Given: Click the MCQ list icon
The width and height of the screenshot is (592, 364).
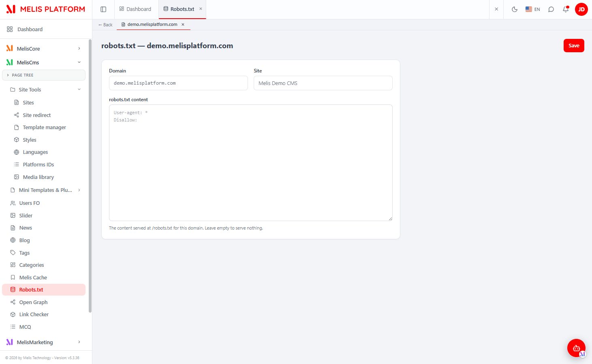Looking at the screenshot, I should pyautogui.click(x=13, y=327).
